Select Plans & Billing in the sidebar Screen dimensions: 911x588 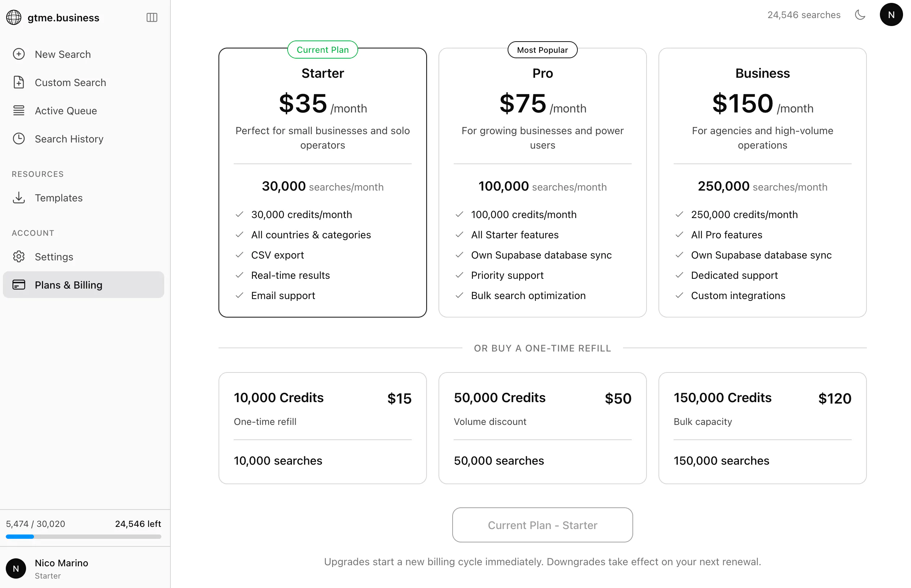coord(84,285)
